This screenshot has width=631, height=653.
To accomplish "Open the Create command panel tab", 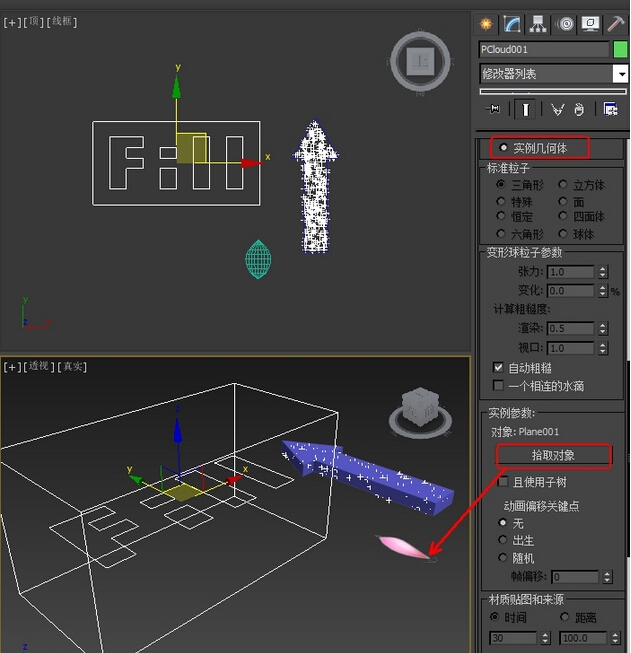I will [x=486, y=24].
